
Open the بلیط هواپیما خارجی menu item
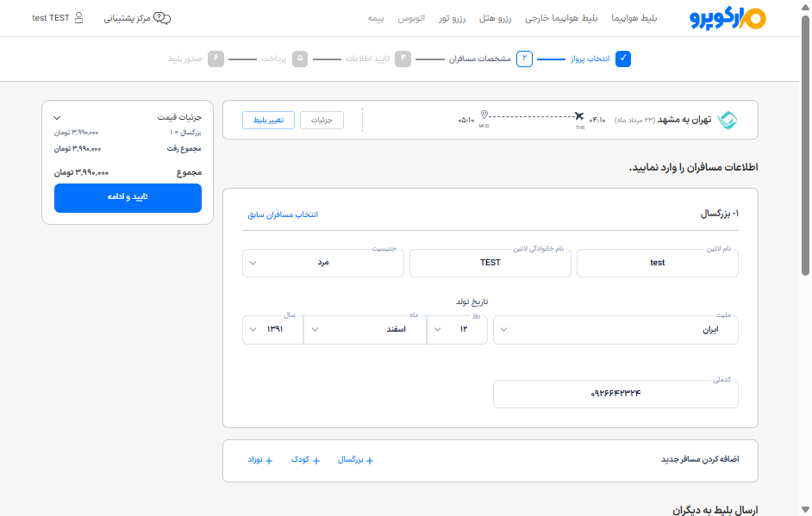point(561,18)
